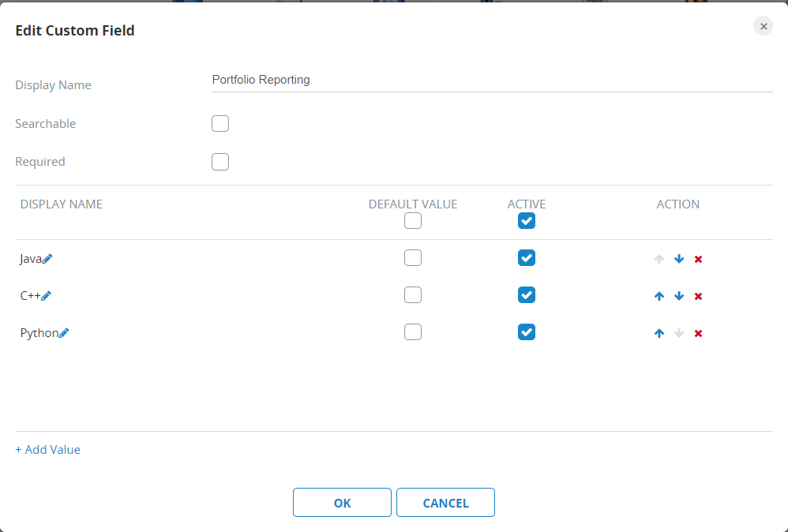Move C++ up one position
Viewport: 788px width, 532px height.
(659, 296)
